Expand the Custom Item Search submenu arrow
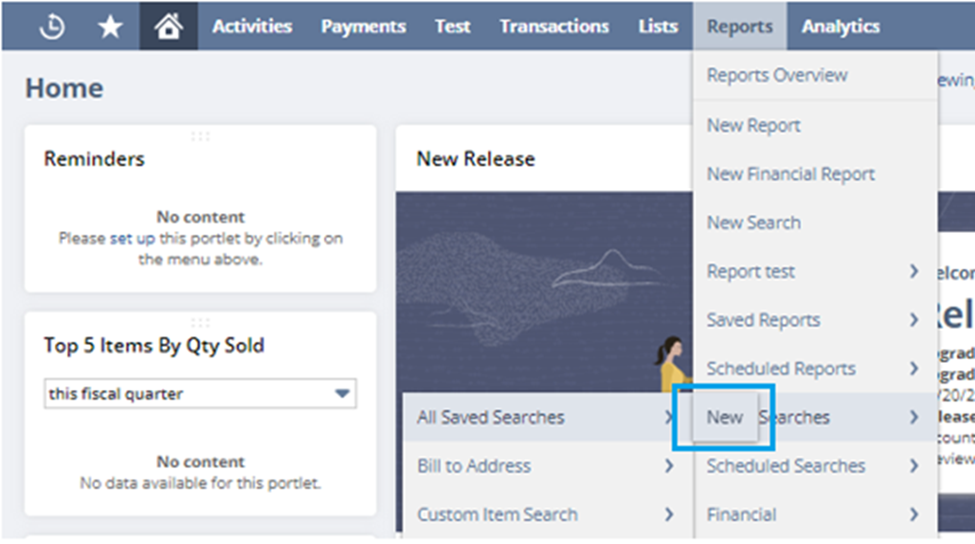 click(668, 514)
